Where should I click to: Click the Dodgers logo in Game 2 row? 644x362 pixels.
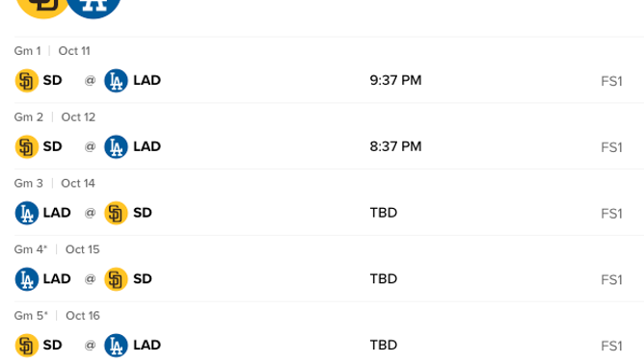(x=116, y=146)
